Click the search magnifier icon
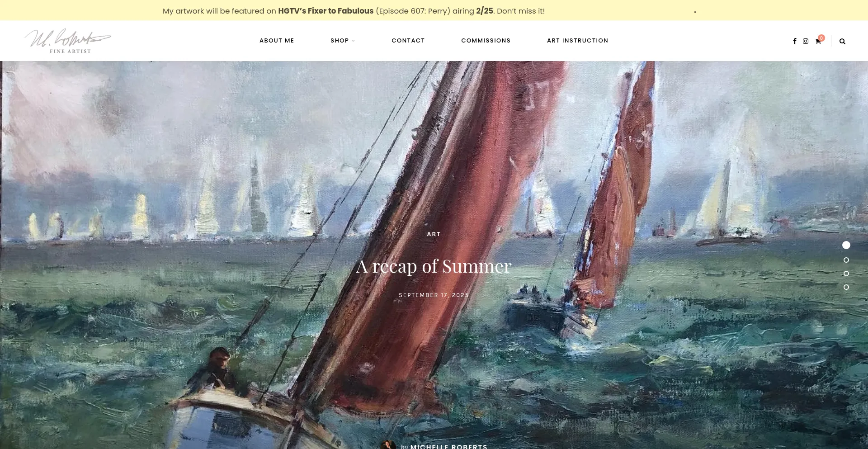The width and height of the screenshot is (868, 449). pyautogui.click(x=842, y=41)
